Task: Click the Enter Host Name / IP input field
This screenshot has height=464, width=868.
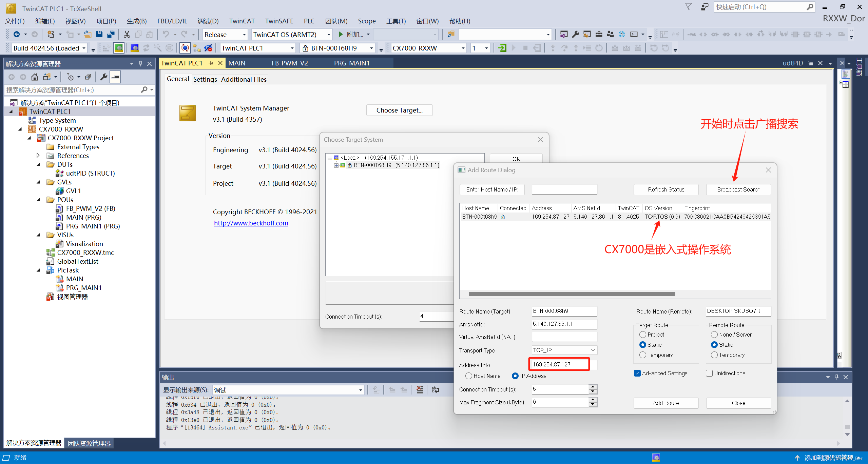Action: point(564,189)
